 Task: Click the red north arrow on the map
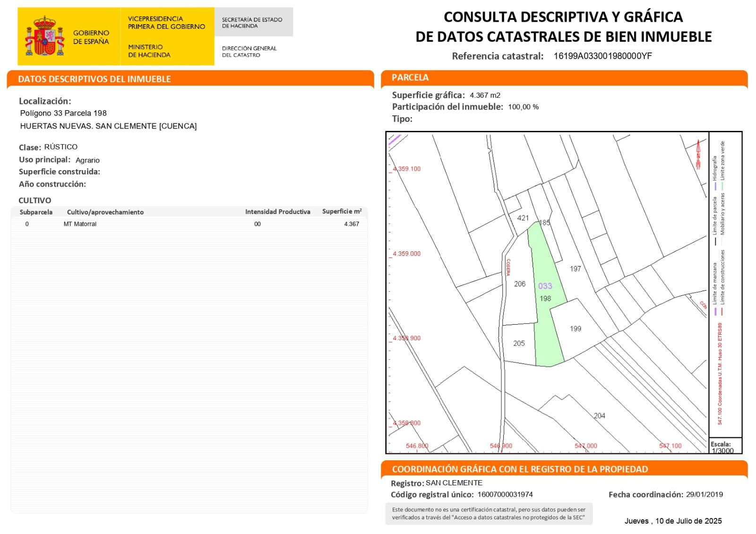pyautogui.click(x=698, y=154)
